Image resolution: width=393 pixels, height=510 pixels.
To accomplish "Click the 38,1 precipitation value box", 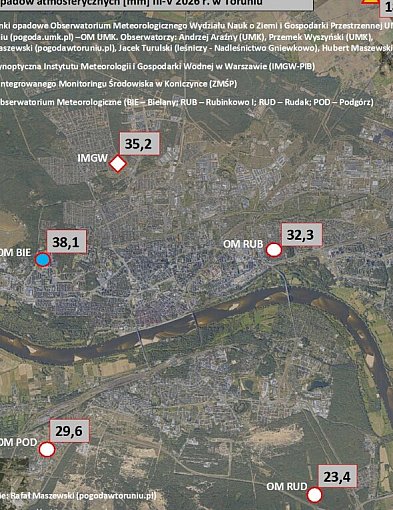I will [x=66, y=241].
